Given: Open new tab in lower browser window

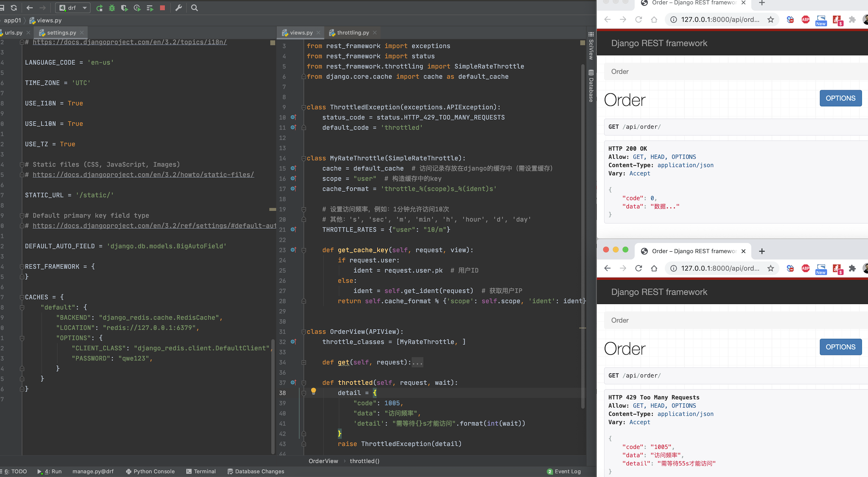Looking at the screenshot, I should pyautogui.click(x=762, y=251).
